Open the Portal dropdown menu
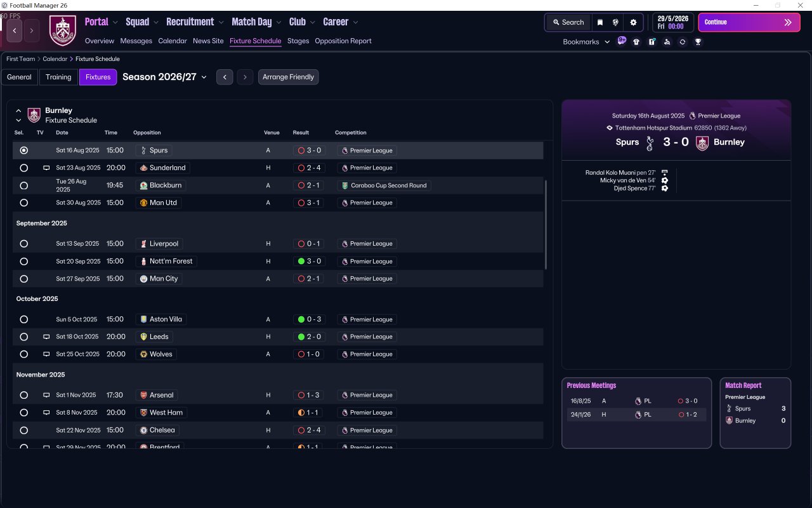812x508 pixels. pyautogui.click(x=101, y=22)
